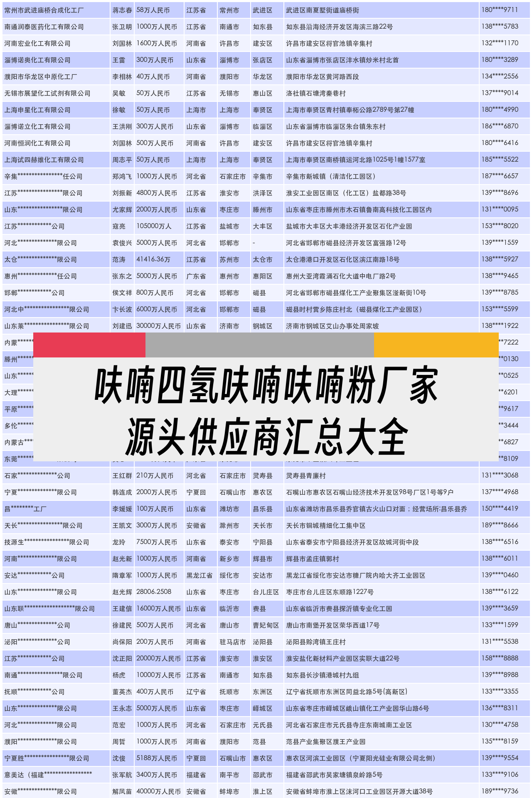Select capital 4800万人民币

pos(157,193)
